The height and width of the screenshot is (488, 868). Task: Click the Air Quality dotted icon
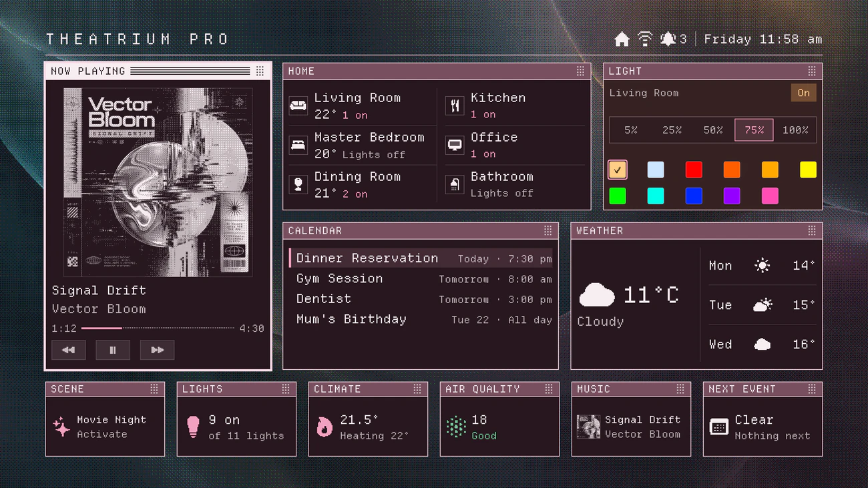(x=456, y=427)
